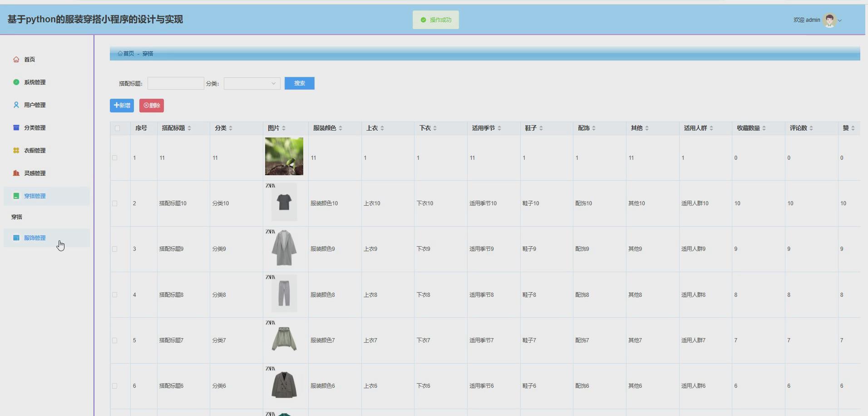Screen dimensions: 868x416
Task: Open 衣橱管理 in the sidebar
Action: 35,150
